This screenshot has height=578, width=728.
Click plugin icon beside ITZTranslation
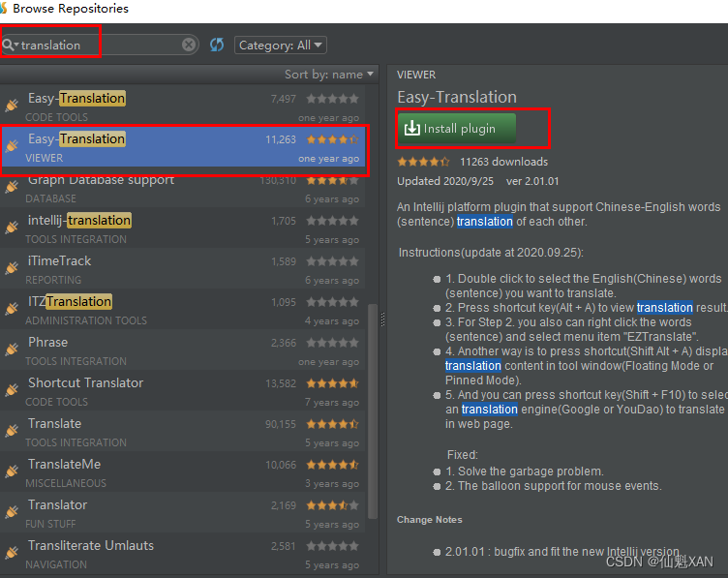pos(12,308)
